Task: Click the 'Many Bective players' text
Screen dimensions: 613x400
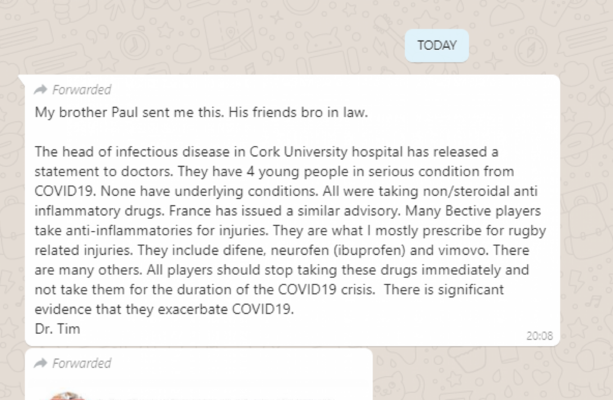Action: click(473, 211)
